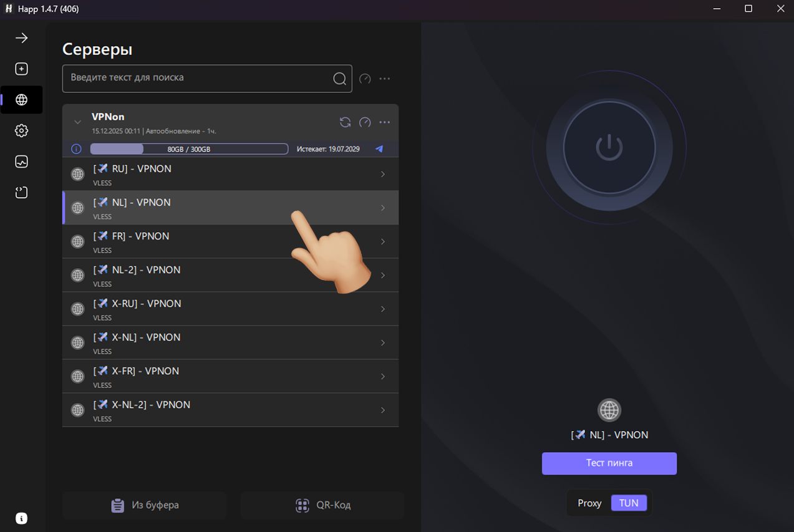Click globe icon of [NL] - VPNON row
Screen dimensions: 794x532
tap(78, 208)
